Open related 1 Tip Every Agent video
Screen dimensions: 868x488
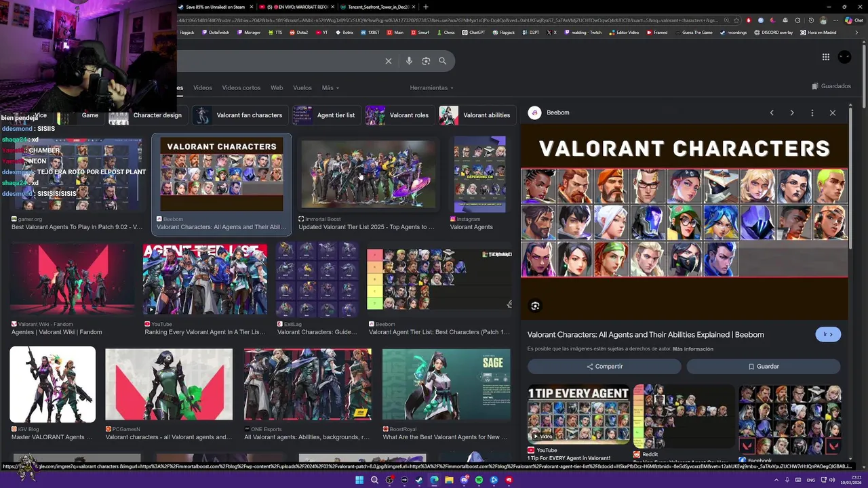[x=578, y=414]
